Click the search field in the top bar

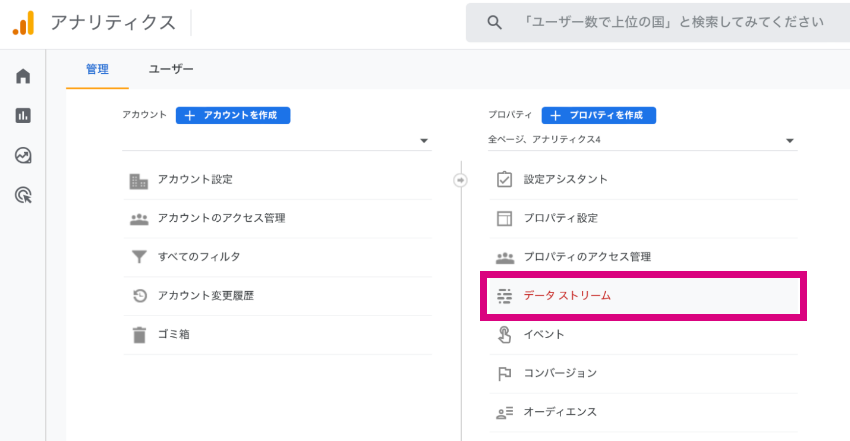click(x=658, y=22)
